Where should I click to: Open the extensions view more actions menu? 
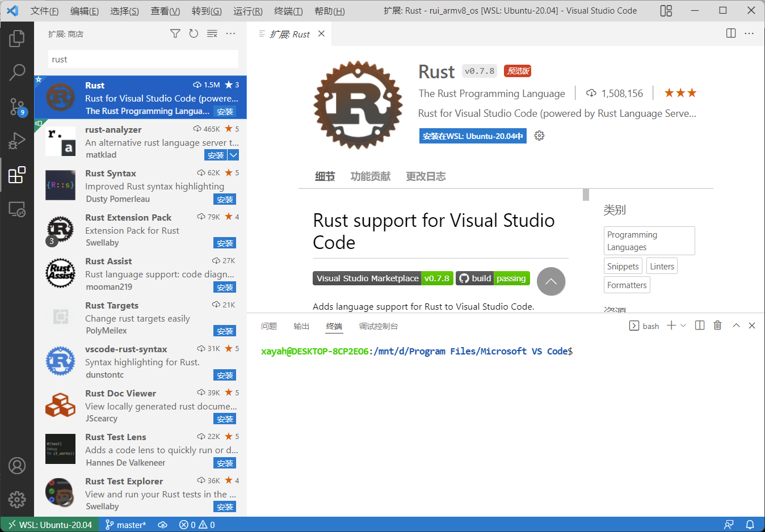230,34
